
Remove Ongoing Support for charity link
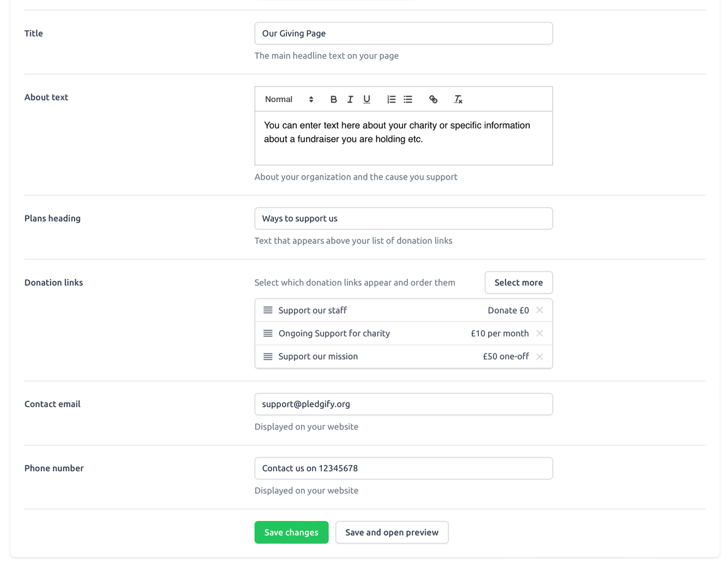[540, 333]
